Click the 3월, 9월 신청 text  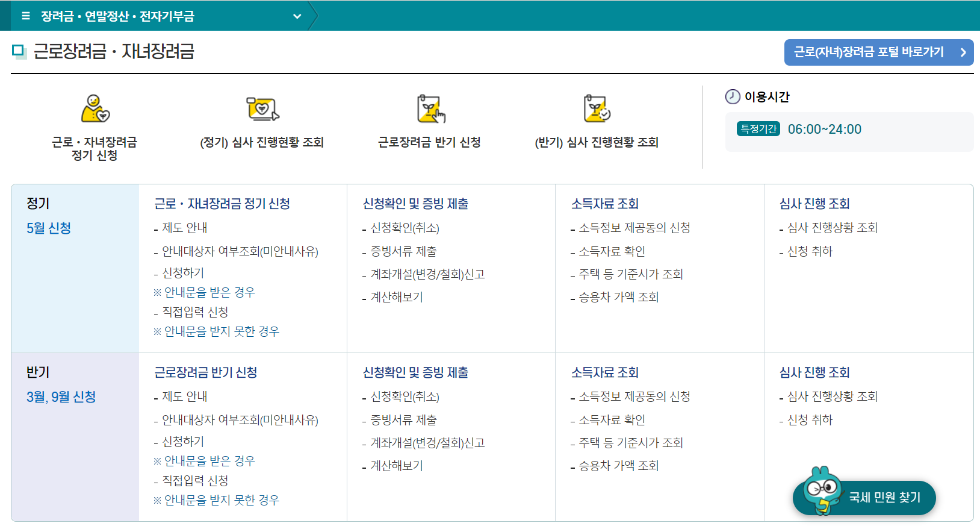61,396
